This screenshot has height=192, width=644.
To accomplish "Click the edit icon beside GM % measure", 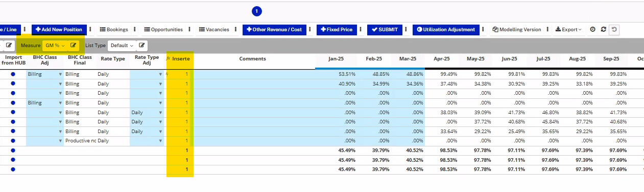I will (x=74, y=46).
